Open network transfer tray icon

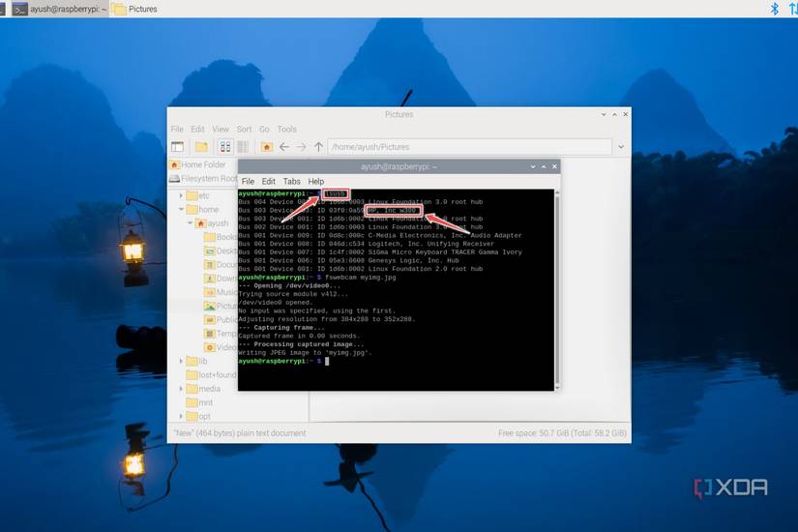(793, 9)
